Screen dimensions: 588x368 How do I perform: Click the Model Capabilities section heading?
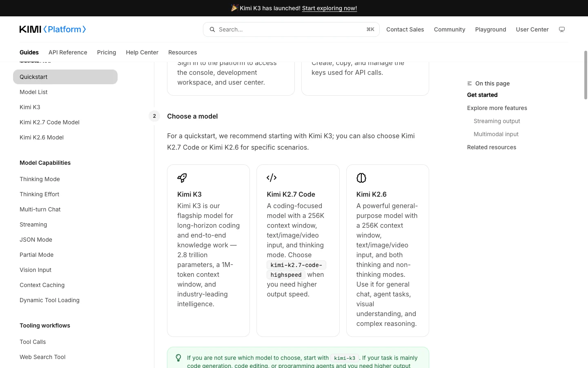45,163
